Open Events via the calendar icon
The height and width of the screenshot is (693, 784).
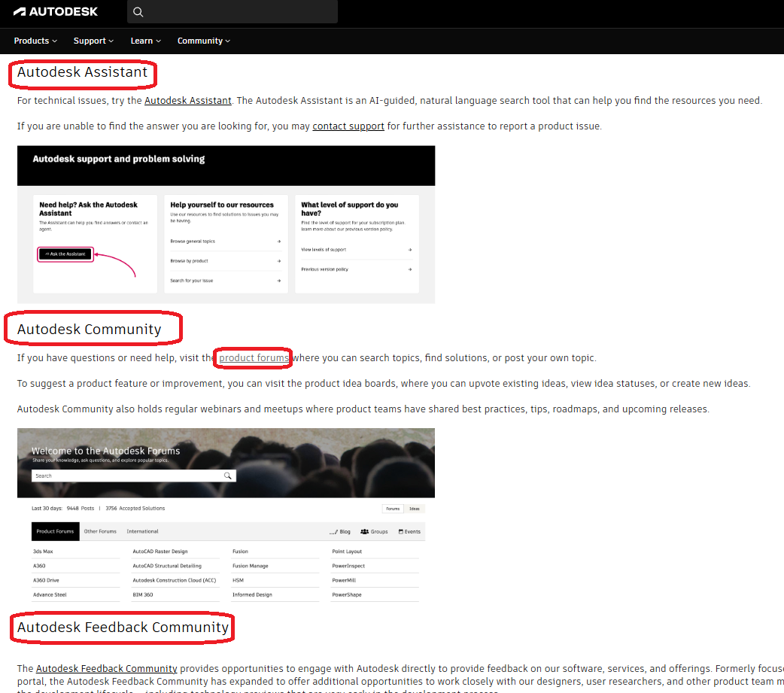coord(401,531)
